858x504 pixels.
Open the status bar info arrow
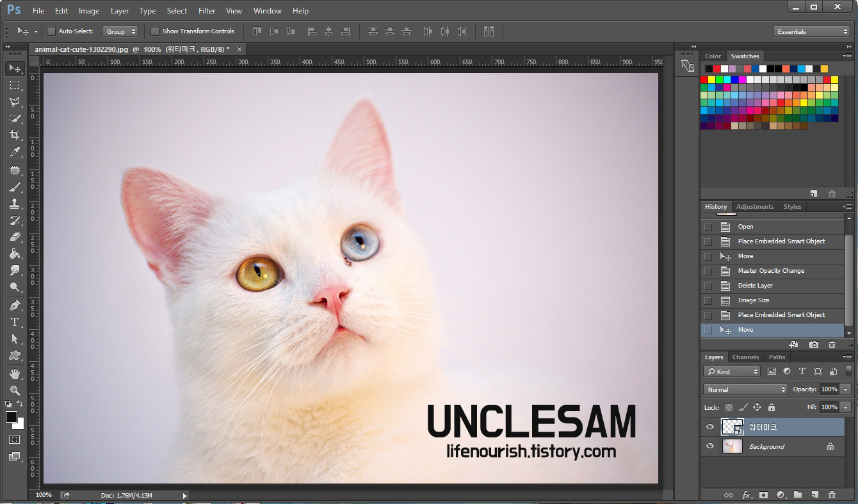point(185,496)
